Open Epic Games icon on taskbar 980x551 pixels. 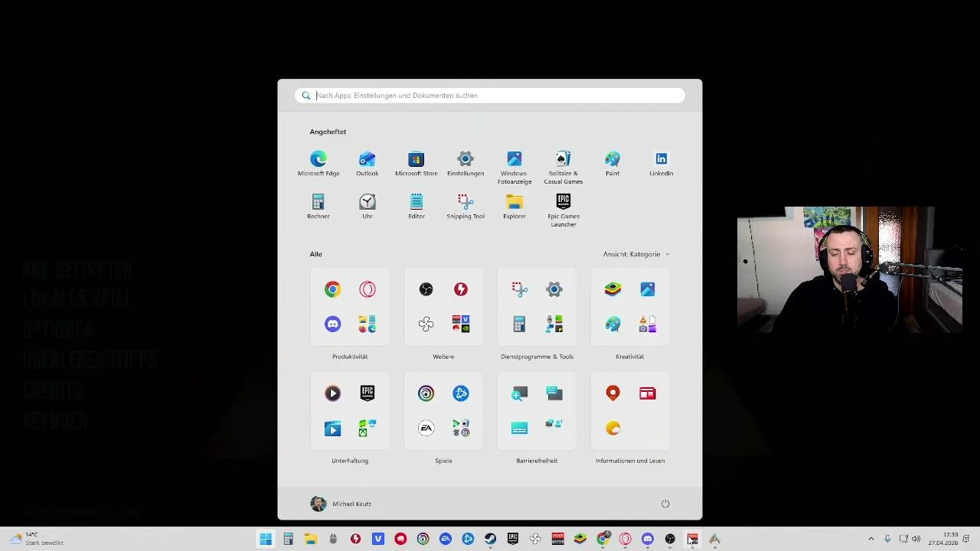point(513,539)
